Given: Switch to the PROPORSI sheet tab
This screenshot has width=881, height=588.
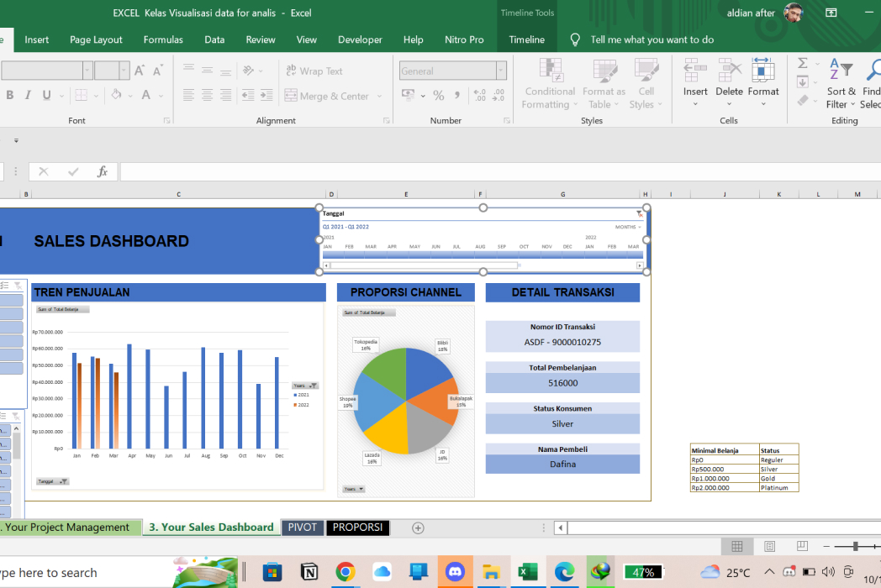Looking at the screenshot, I should point(357,528).
